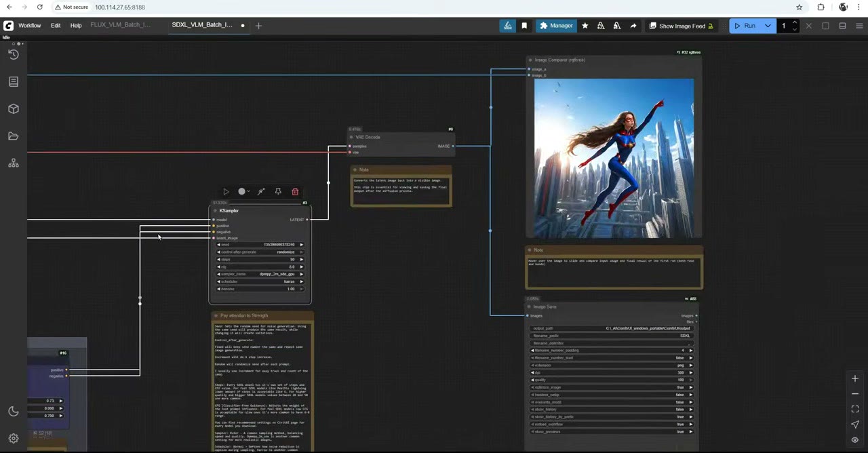The image size is (868, 453).
Task: Click the favorites star icon in toolbar
Action: tap(585, 26)
